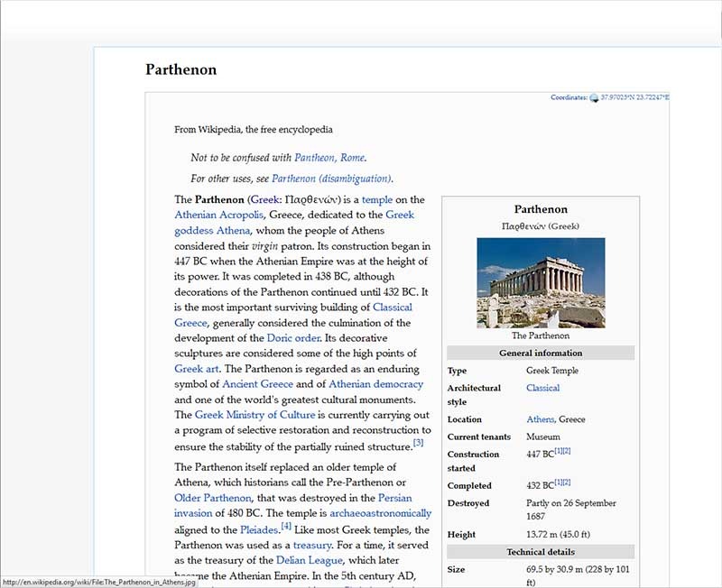Click the status bar URL text
Image resolution: width=722 pixels, height=588 pixels.
pos(99,582)
